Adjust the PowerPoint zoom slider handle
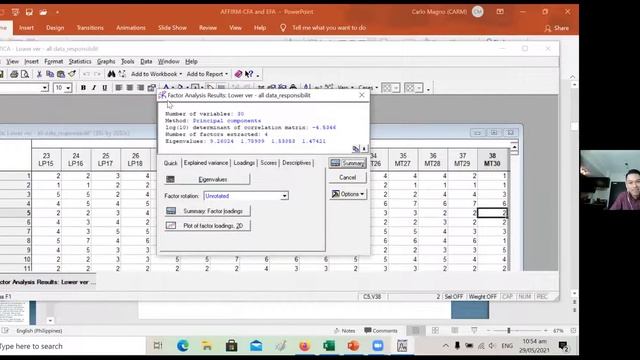This screenshot has height=360, width=640. point(509,331)
